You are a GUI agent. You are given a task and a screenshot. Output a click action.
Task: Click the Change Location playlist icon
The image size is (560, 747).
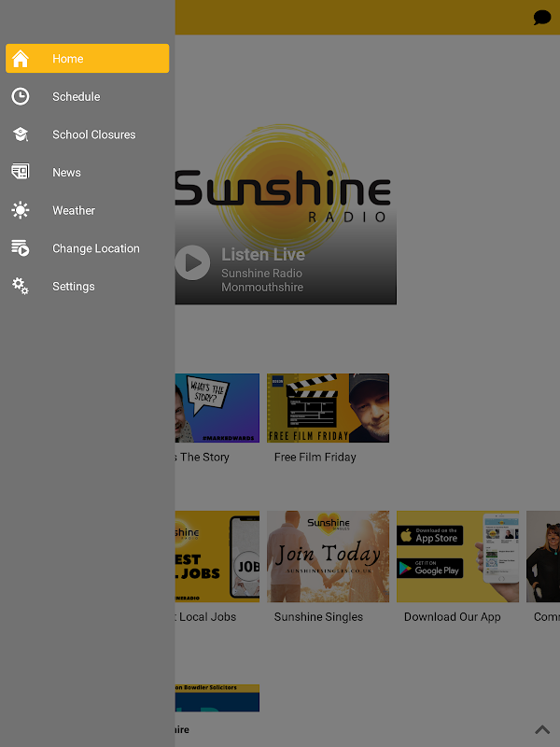point(21,247)
